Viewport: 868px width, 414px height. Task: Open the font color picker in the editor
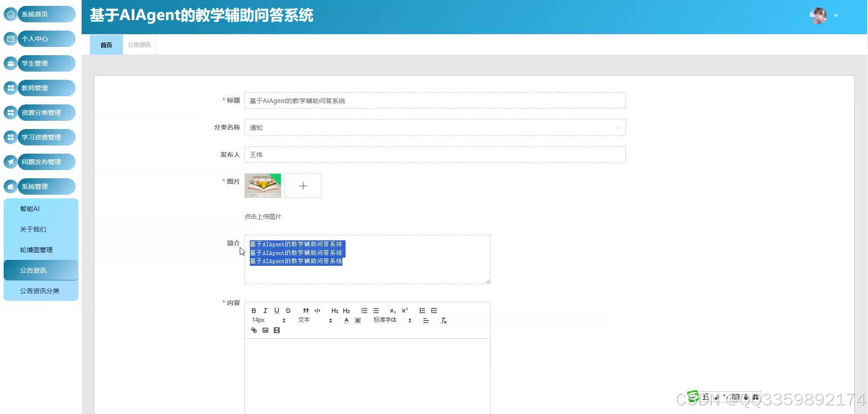(346, 321)
